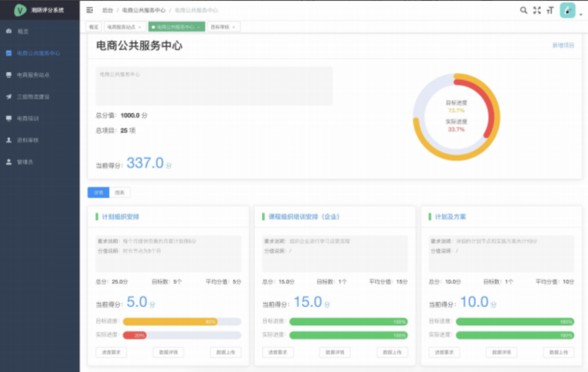Expand the avatar dropdown caret

(580, 15)
